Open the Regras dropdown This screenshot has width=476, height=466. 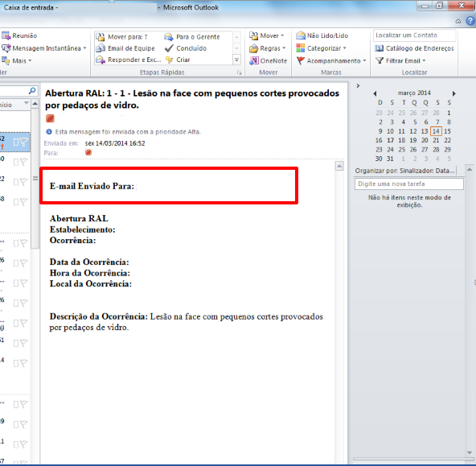pyautogui.click(x=268, y=48)
